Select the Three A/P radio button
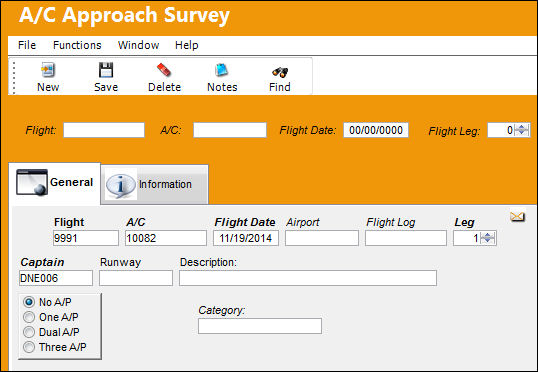The width and height of the screenshot is (538, 372). point(29,347)
